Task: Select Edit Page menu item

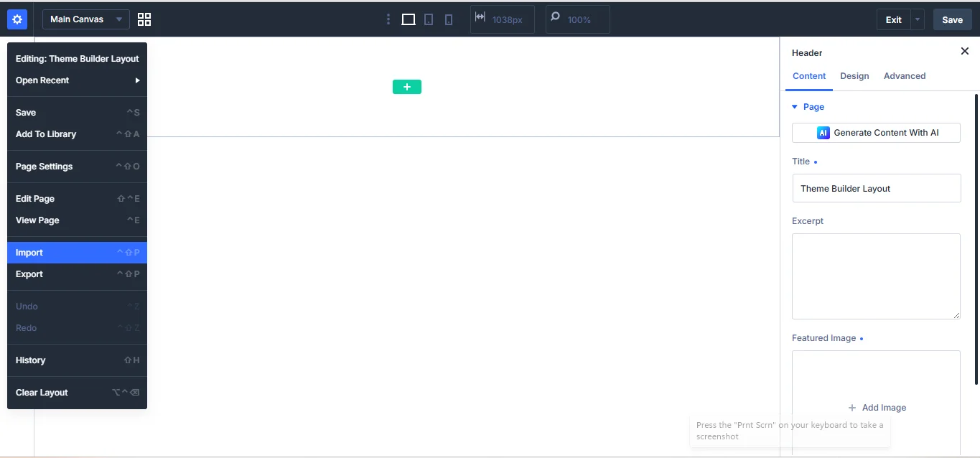Action: point(78,199)
